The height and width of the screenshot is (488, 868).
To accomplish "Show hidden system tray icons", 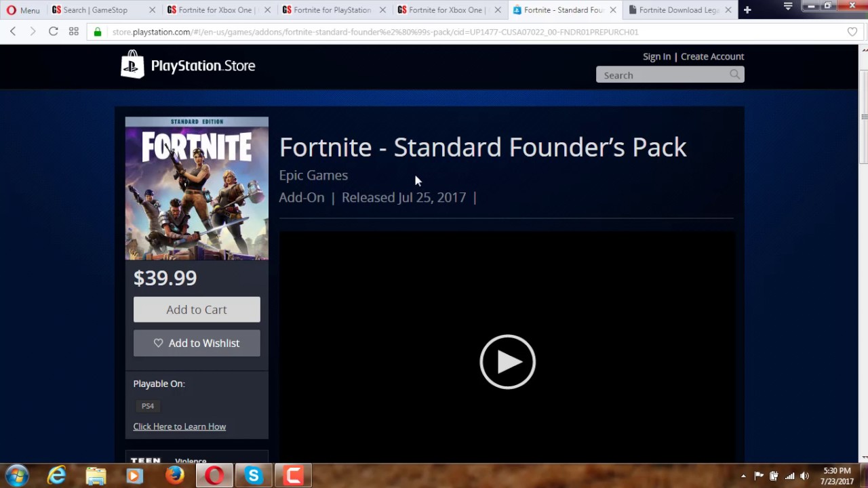I will (743, 476).
